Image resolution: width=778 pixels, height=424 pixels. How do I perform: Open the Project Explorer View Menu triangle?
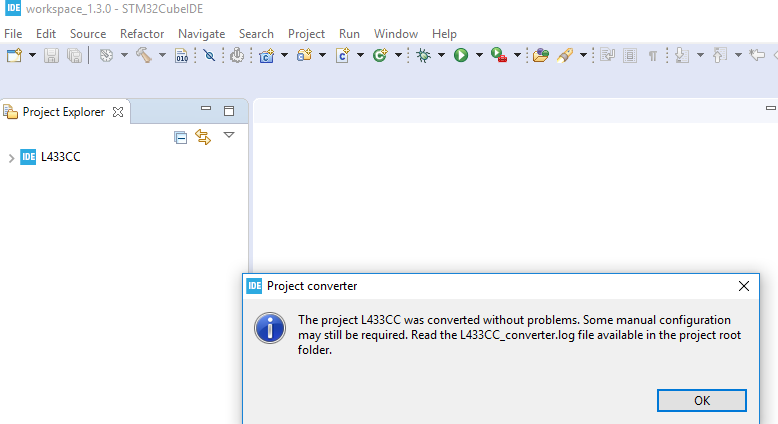click(x=229, y=135)
